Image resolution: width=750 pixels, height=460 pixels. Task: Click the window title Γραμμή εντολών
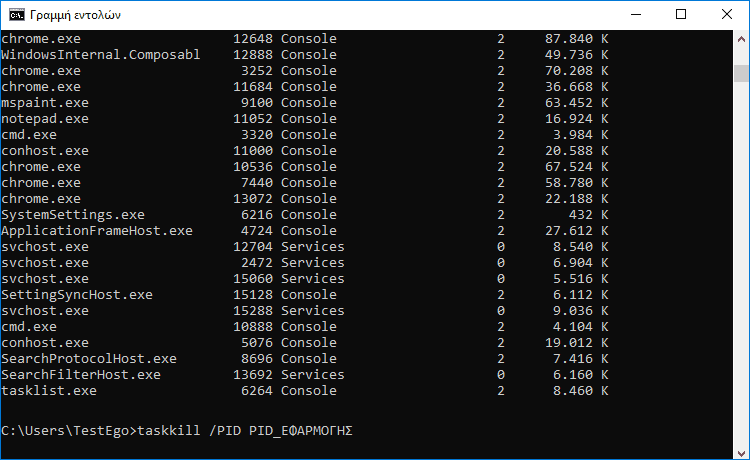[76, 15]
